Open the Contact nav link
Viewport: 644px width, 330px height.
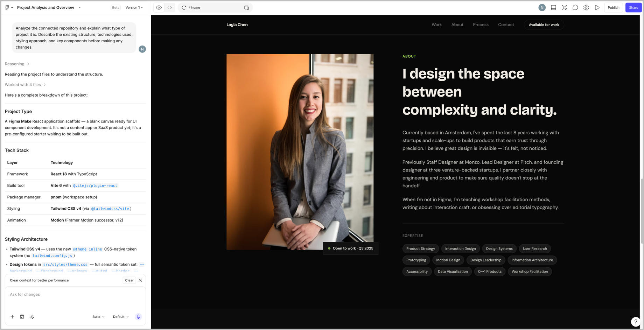pos(506,24)
